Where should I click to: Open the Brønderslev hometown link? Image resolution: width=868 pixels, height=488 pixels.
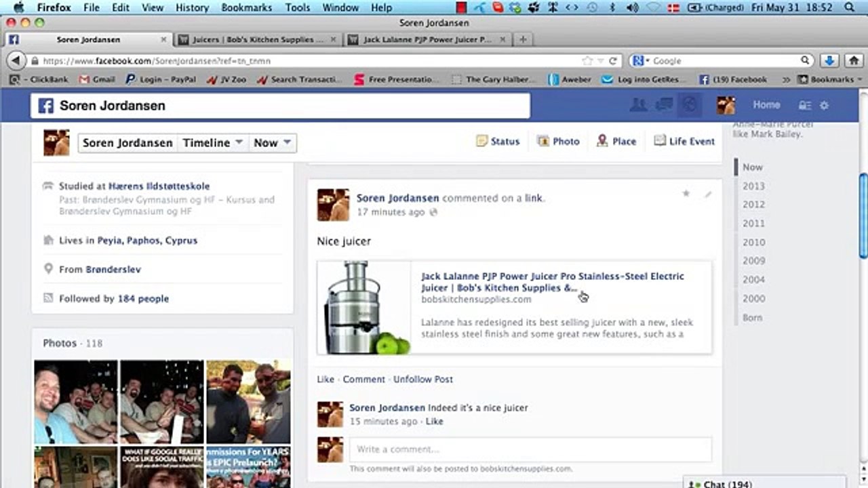[x=113, y=270]
